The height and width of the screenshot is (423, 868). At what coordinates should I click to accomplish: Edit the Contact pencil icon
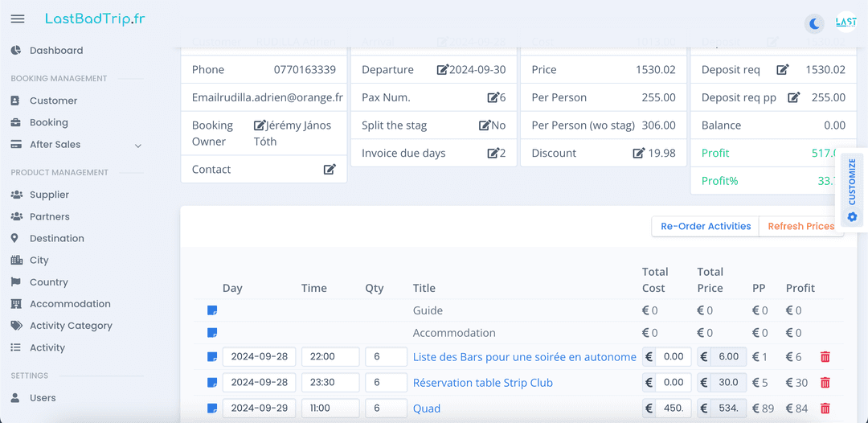pos(330,170)
